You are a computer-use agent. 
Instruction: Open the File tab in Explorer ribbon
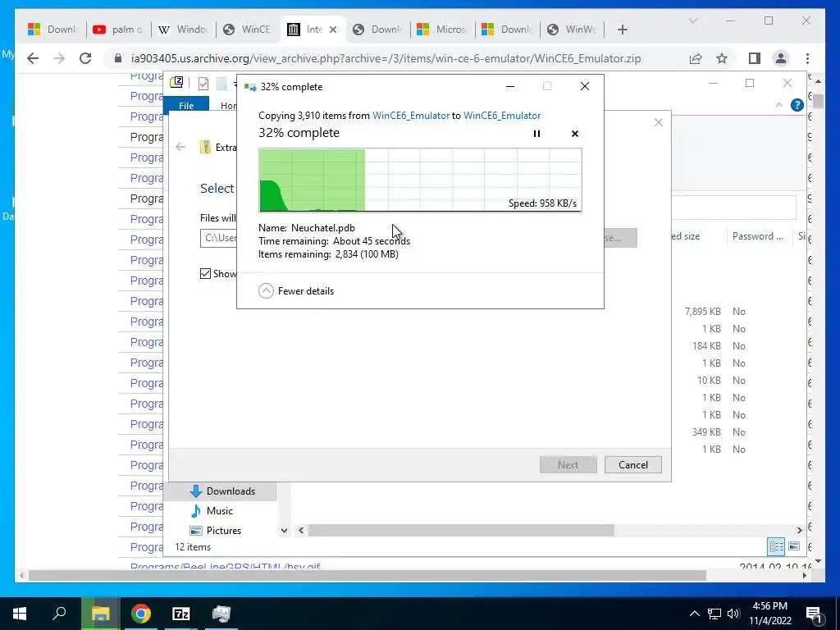186,106
